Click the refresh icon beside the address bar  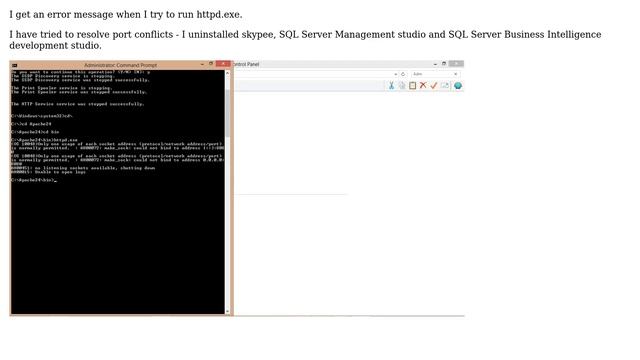(403, 74)
